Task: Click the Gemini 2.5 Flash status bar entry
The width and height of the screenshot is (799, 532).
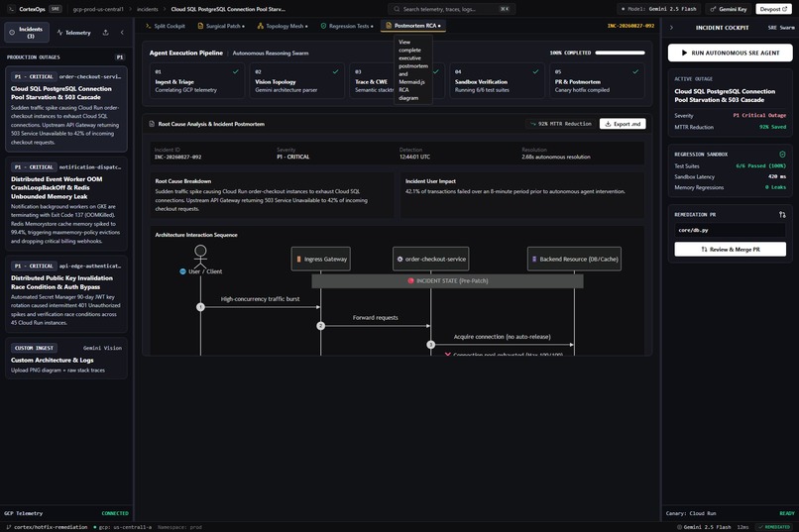Action: 703,527
